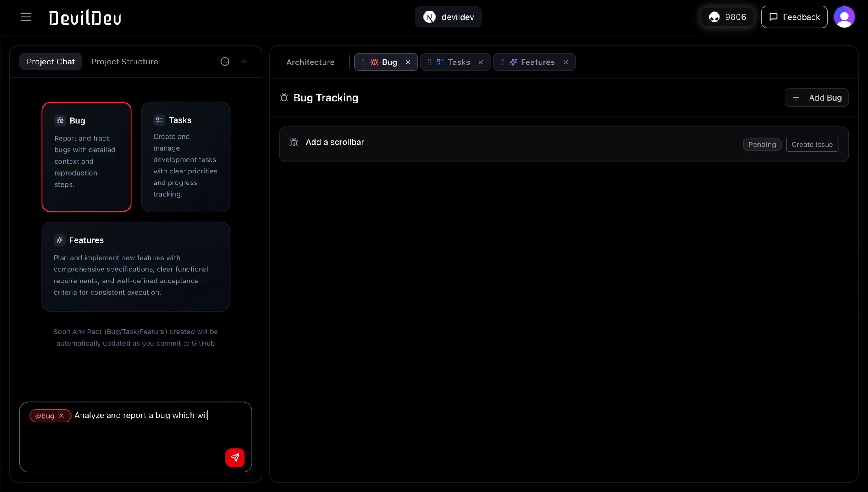The image size is (868, 492).
Task: Switch to the Project Structure tab
Action: (125, 61)
